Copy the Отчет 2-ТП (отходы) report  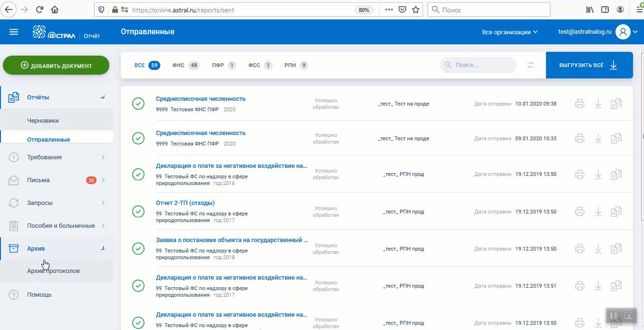click(616, 211)
